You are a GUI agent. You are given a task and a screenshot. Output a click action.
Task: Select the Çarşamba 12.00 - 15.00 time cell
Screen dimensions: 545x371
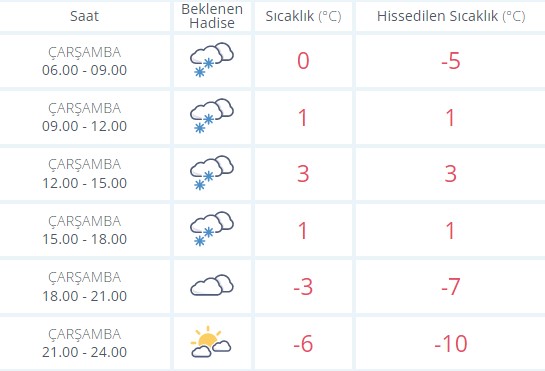tap(84, 174)
